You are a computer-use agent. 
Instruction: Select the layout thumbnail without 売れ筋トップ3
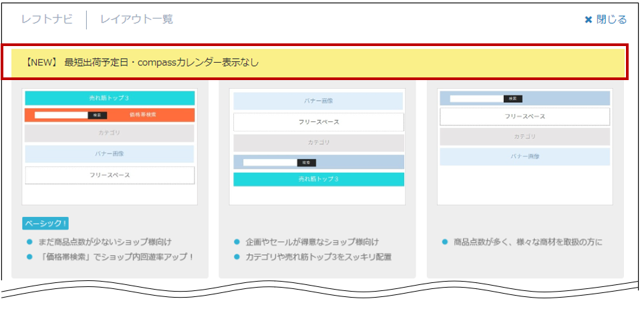pos(525,147)
